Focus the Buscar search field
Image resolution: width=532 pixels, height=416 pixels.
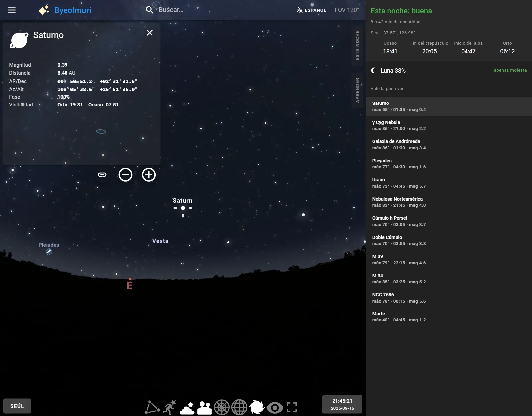[196, 10]
